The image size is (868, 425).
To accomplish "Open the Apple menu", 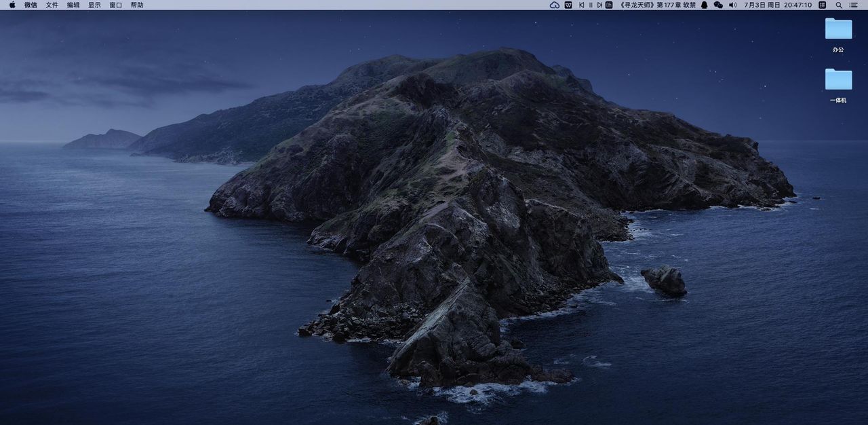I will click(12, 5).
